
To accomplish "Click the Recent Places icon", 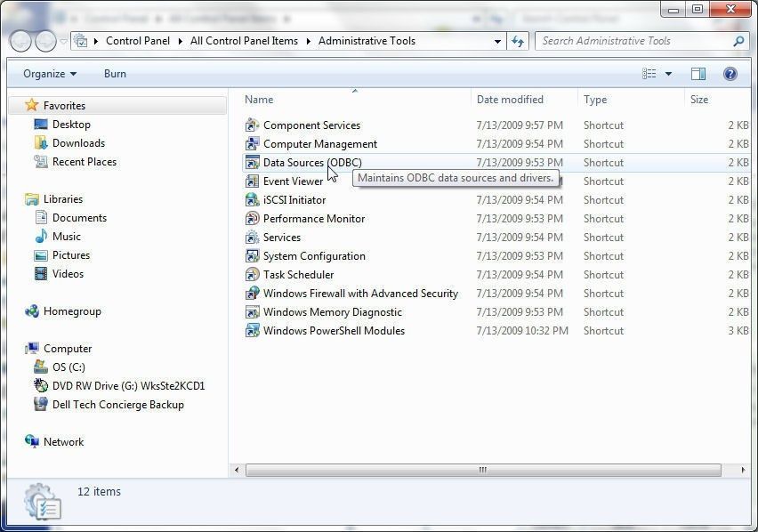I will [x=41, y=161].
